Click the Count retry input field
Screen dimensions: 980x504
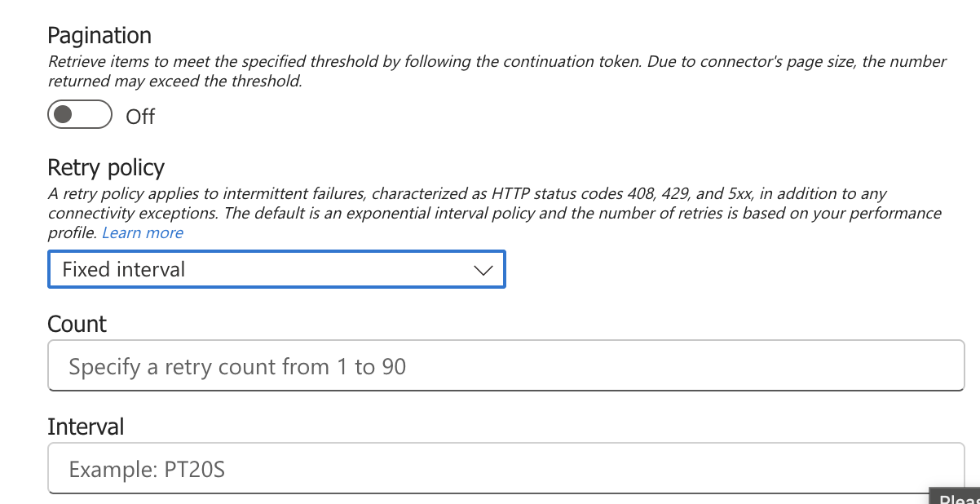point(505,366)
